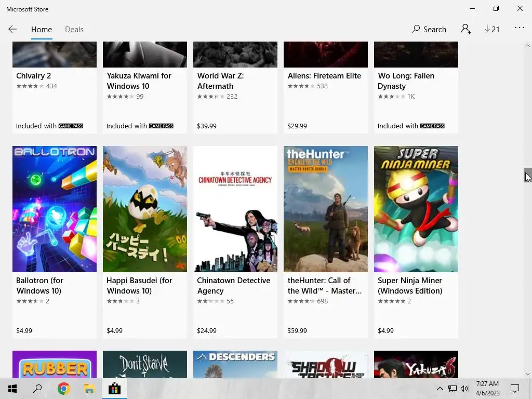Open the Search in Microsoft Store
The height and width of the screenshot is (399, 532).
pos(429,29)
